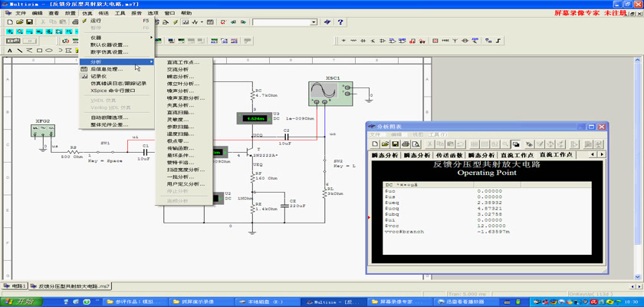
Task: Click $ucq value 4.87321 row
Action: point(487,208)
